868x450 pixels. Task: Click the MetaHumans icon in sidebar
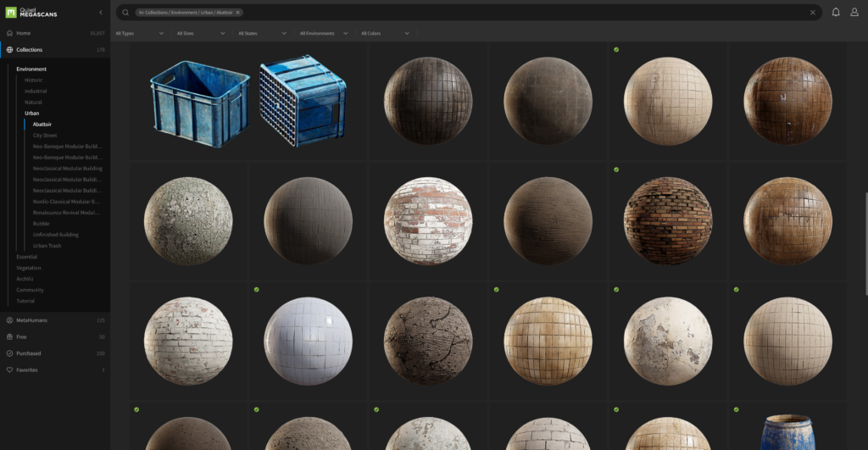9,320
